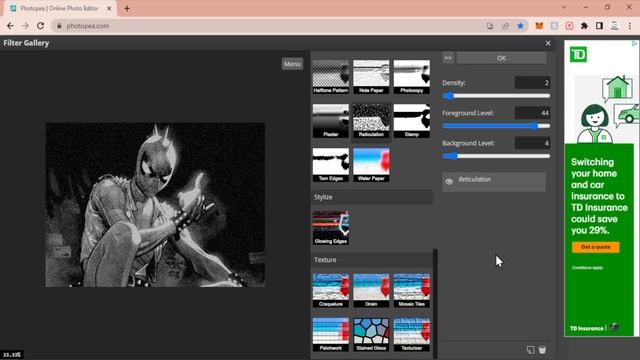Click the filtered preview image

tap(155, 204)
